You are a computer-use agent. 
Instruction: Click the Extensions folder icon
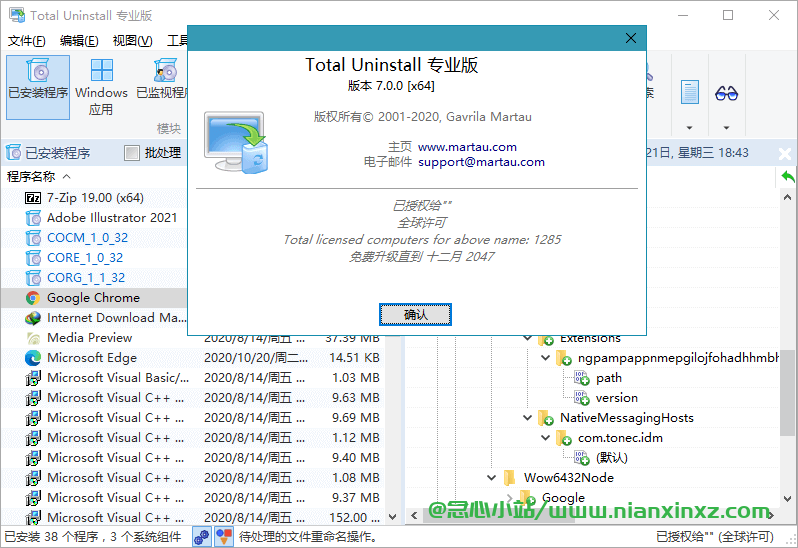546,338
